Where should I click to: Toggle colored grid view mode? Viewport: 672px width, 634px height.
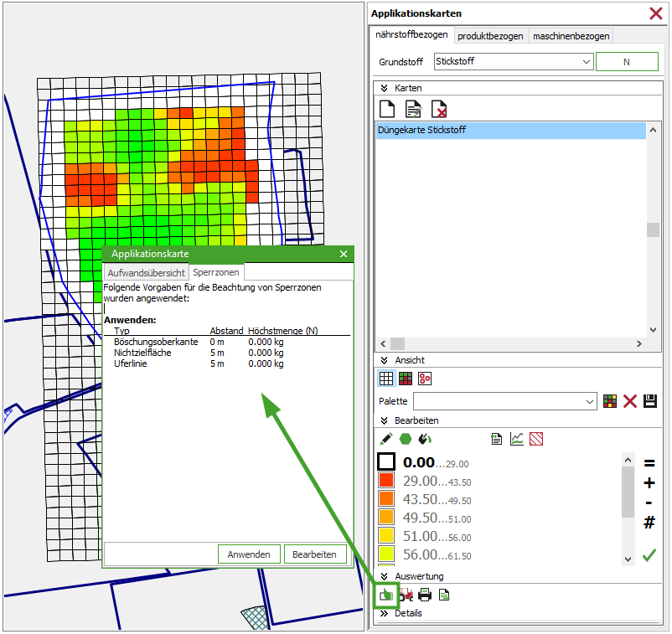(x=406, y=379)
